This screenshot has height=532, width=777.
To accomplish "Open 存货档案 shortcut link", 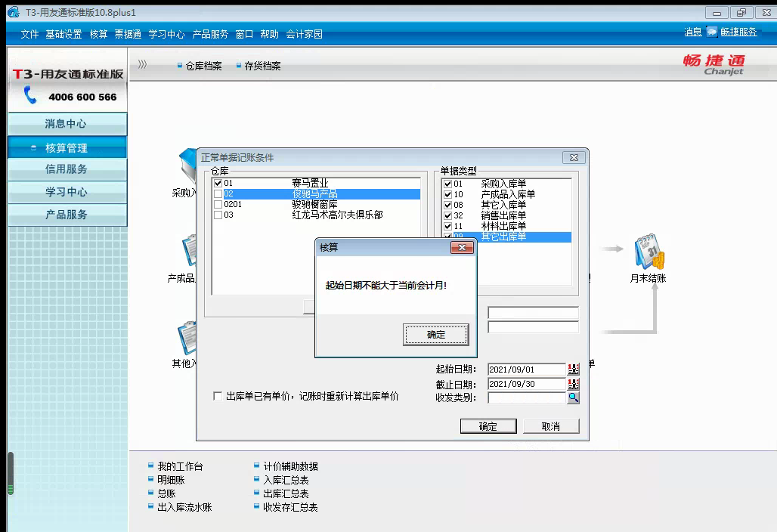I will point(262,66).
